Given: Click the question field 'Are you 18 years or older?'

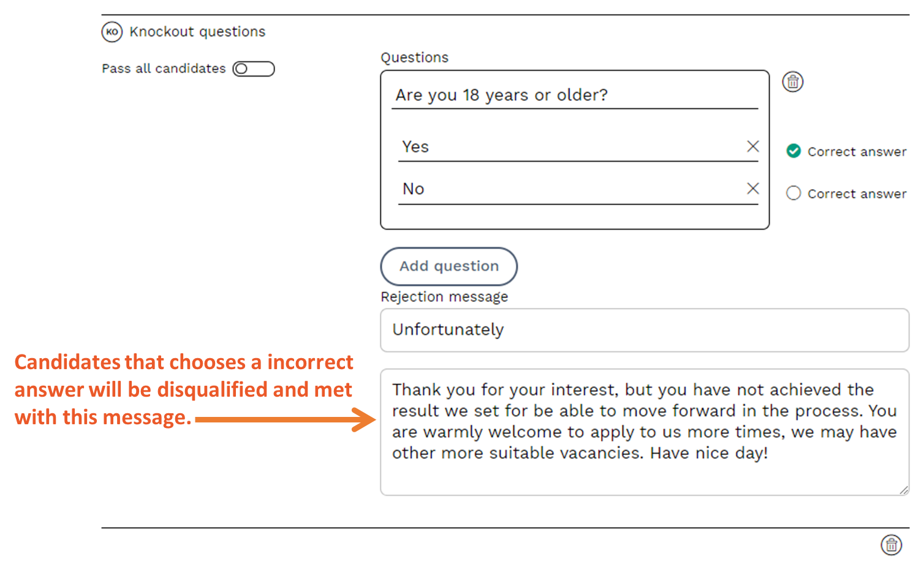Looking at the screenshot, I should (574, 96).
